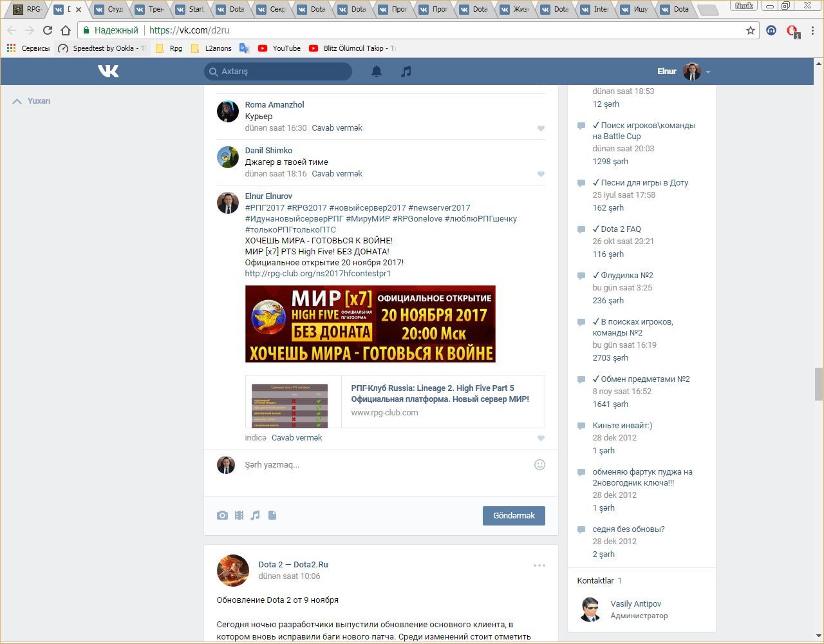Open Chrome menu three dots
This screenshot has width=824, height=644.
(x=814, y=30)
